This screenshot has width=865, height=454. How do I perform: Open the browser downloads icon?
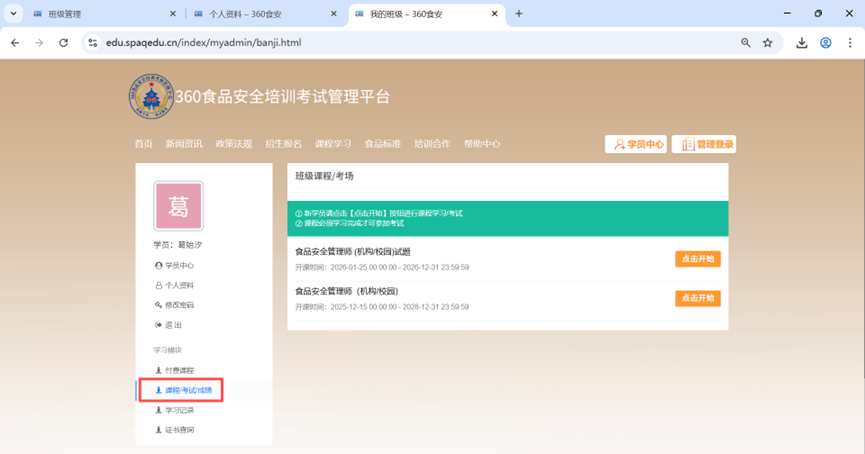click(801, 43)
